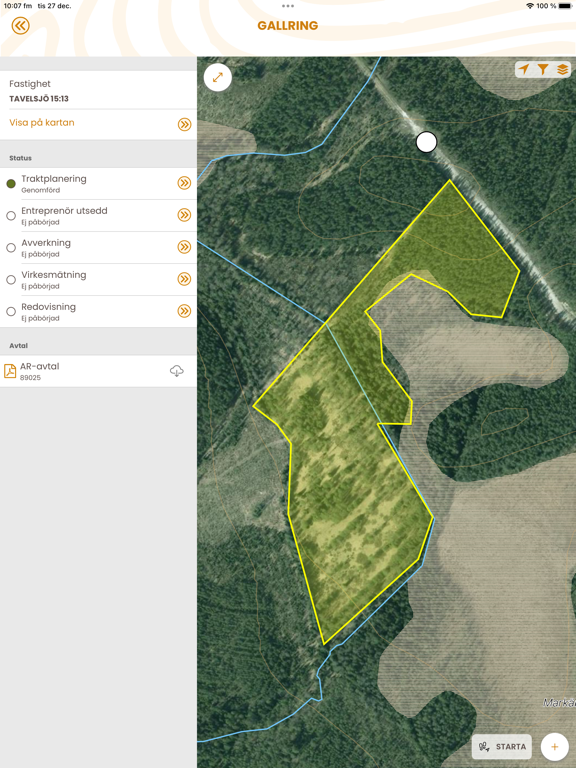Download the AR-avtal document
576x768 pixels.
177,371
